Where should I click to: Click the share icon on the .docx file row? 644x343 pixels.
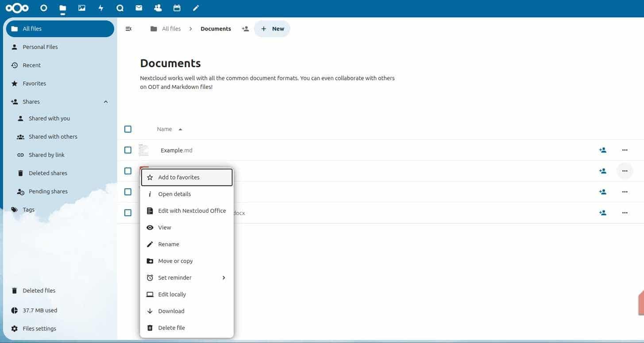click(602, 213)
